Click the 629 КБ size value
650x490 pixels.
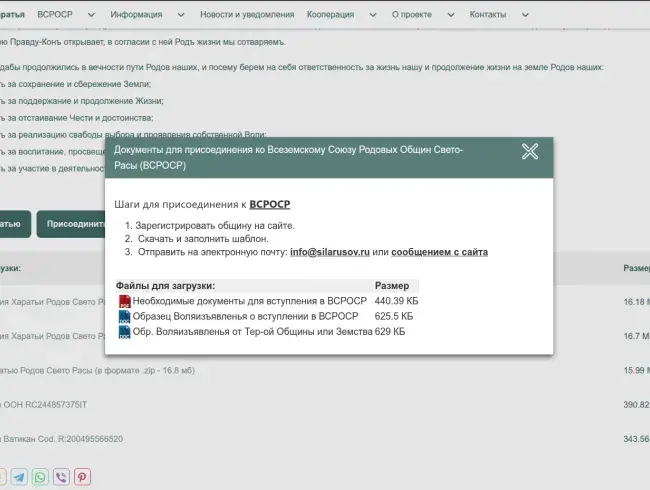coord(390,332)
